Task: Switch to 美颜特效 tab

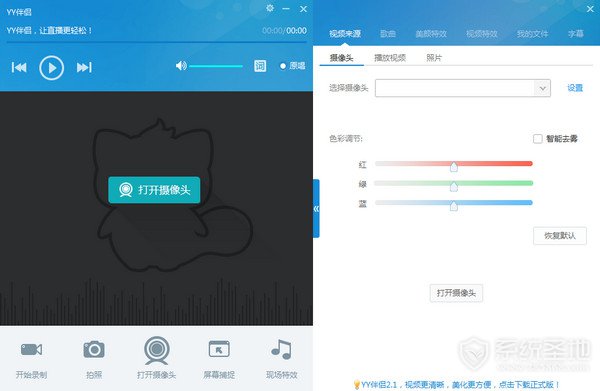Action: (431, 34)
